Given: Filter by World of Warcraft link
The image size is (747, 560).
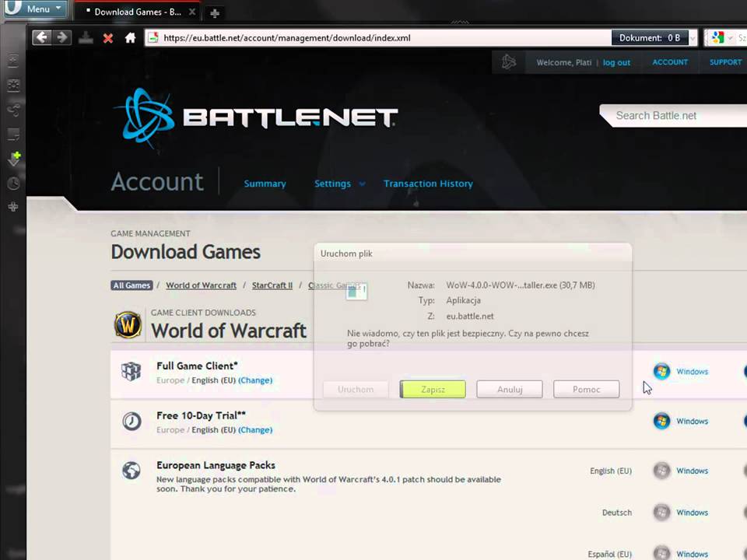Looking at the screenshot, I should (201, 285).
